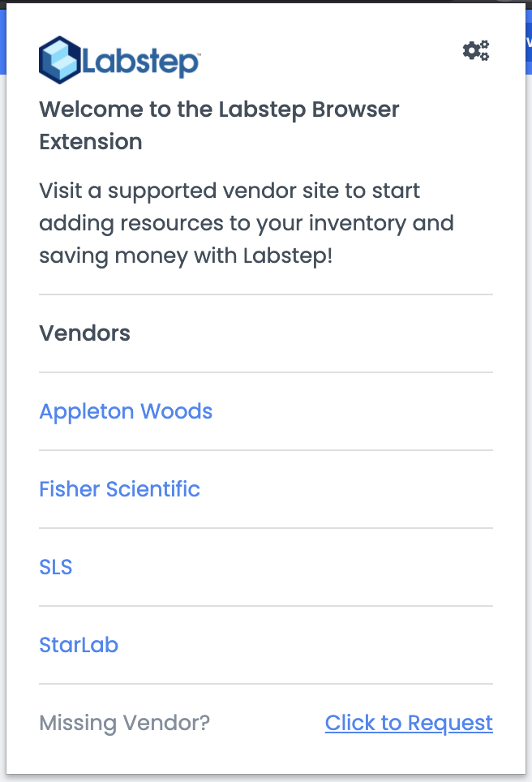Click the "Visit a supported vendor site" line
This screenshot has width=532, height=782.
(x=230, y=191)
